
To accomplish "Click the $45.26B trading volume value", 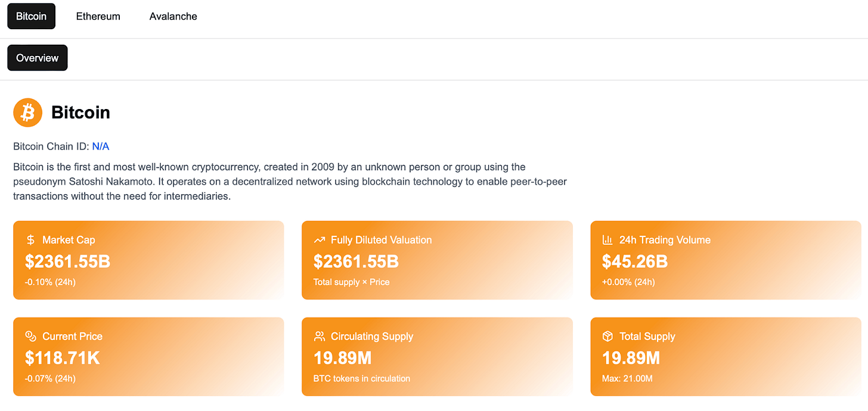I will (x=634, y=261).
